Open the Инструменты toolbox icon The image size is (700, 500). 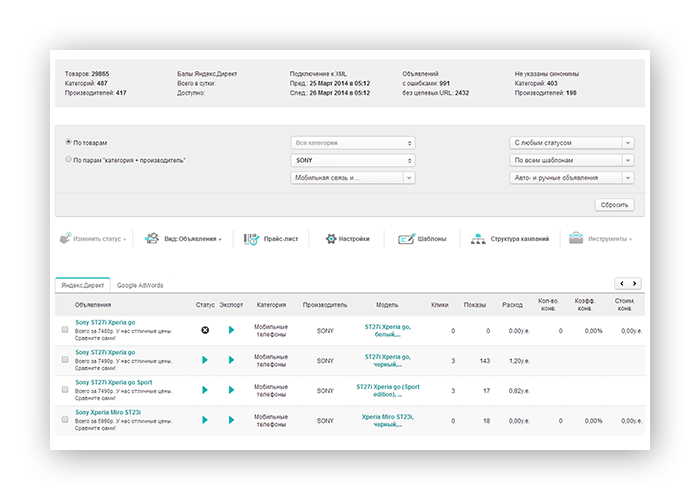576,238
